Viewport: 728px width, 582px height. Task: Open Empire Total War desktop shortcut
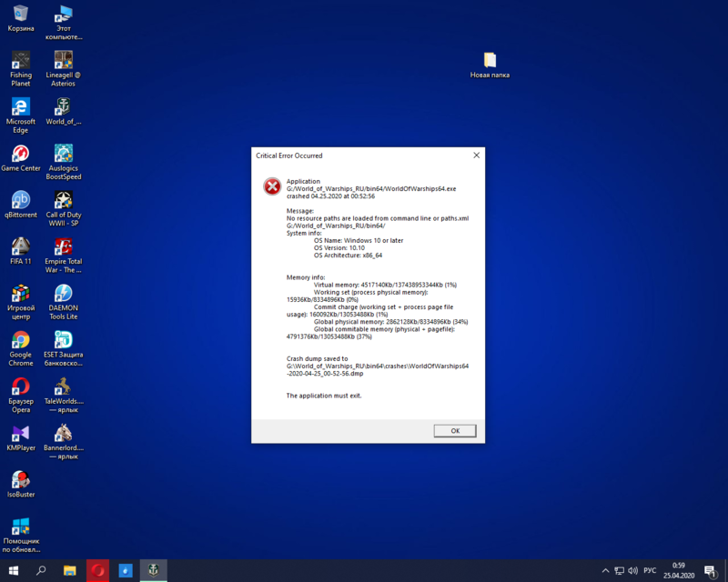tap(64, 256)
